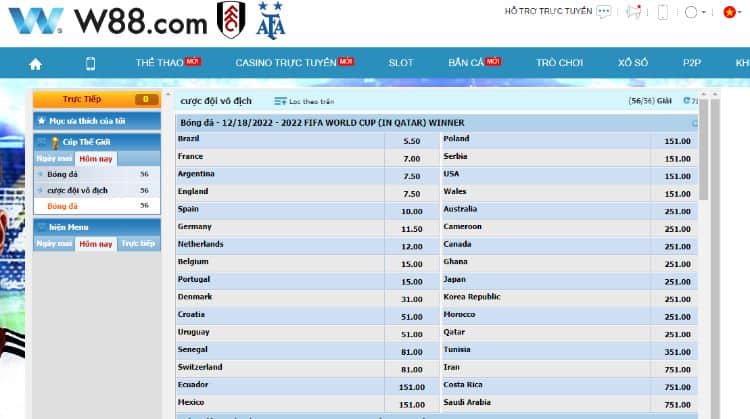Select USA odds 151.00
The height and width of the screenshot is (419, 750).
click(677, 176)
